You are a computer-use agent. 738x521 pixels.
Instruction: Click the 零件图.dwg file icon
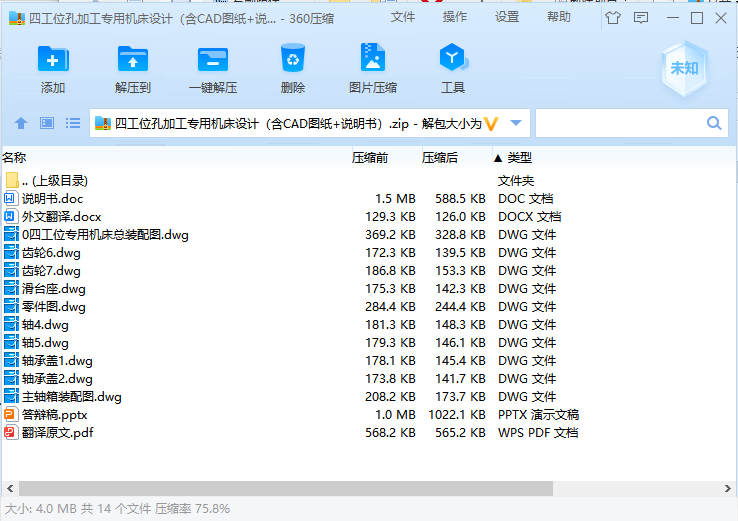[11, 306]
